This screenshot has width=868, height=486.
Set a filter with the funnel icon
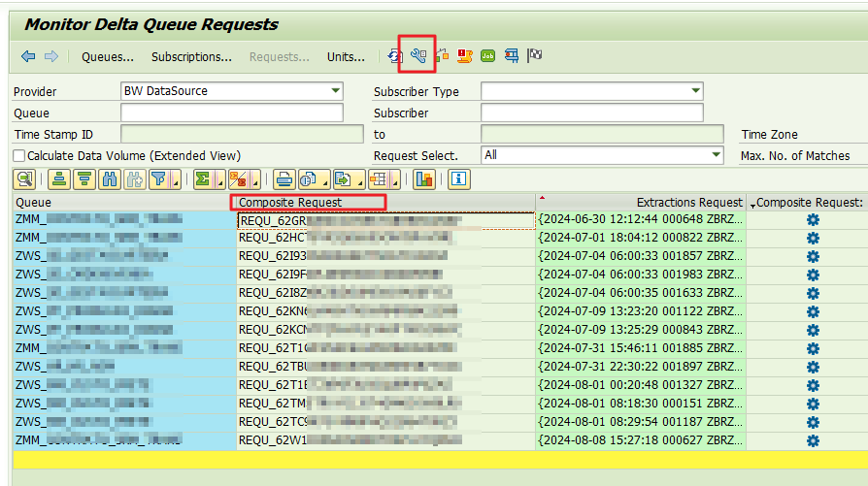pos(159,179)
